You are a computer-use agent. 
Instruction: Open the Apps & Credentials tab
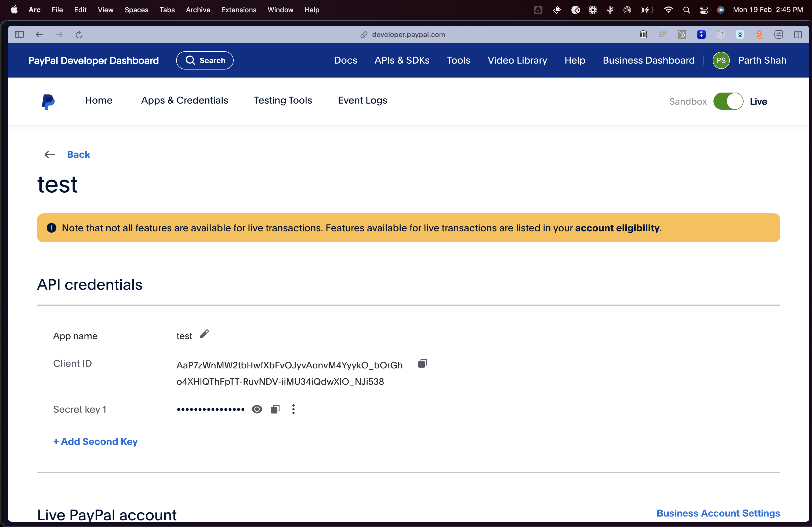coord(184,100)
